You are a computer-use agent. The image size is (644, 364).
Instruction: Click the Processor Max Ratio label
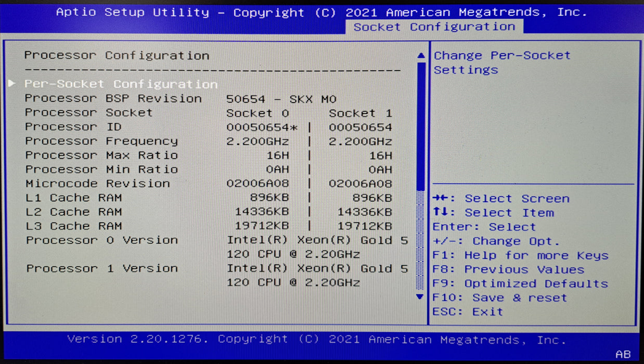tap(101, 155)
